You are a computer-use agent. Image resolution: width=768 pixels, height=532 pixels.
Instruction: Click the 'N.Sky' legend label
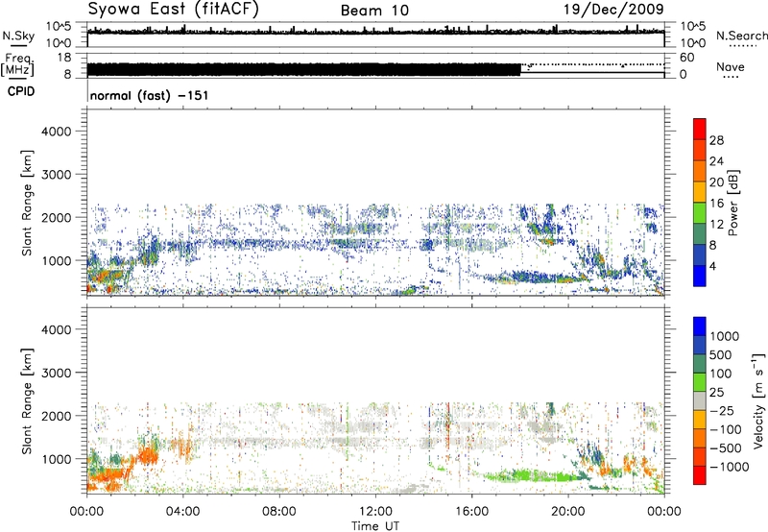(x=18, y=36)
